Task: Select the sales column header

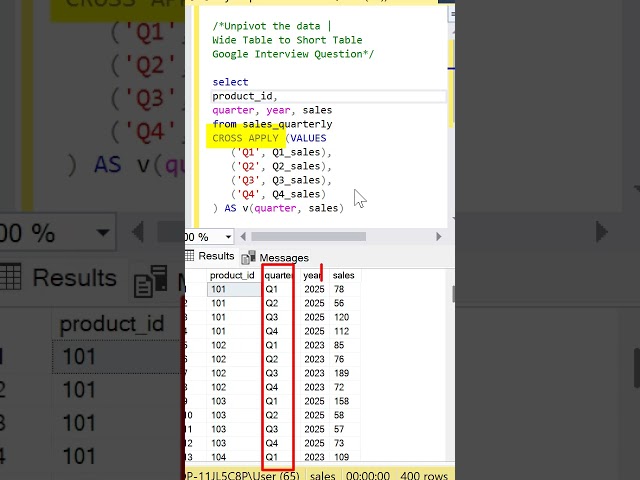Action: tap(343, 276)
